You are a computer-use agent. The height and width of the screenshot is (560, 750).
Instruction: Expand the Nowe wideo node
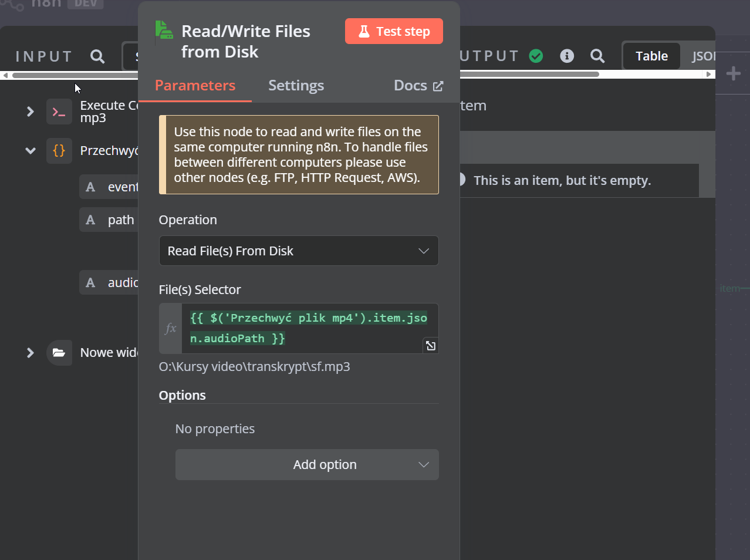[31, 353]
